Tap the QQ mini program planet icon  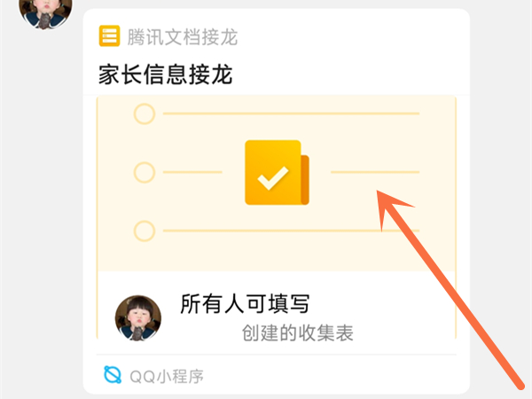(113, 375)
